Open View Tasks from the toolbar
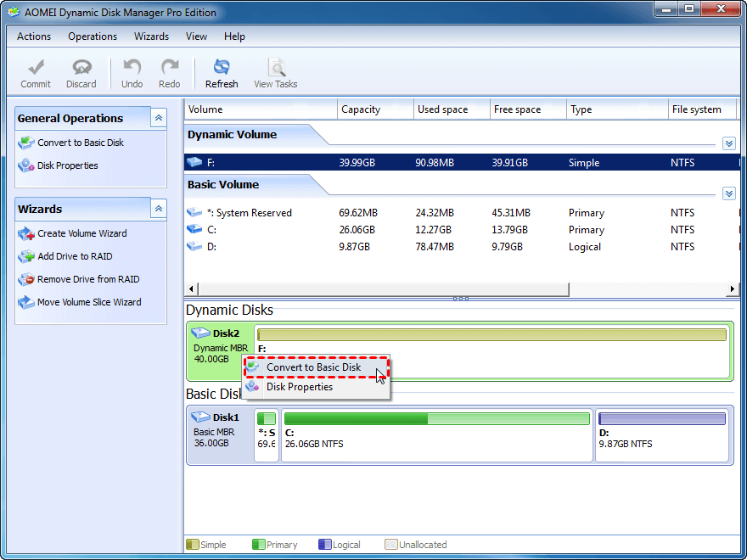Image resolution: width=747 pixels, height=560 pixels. coord(275,73)
